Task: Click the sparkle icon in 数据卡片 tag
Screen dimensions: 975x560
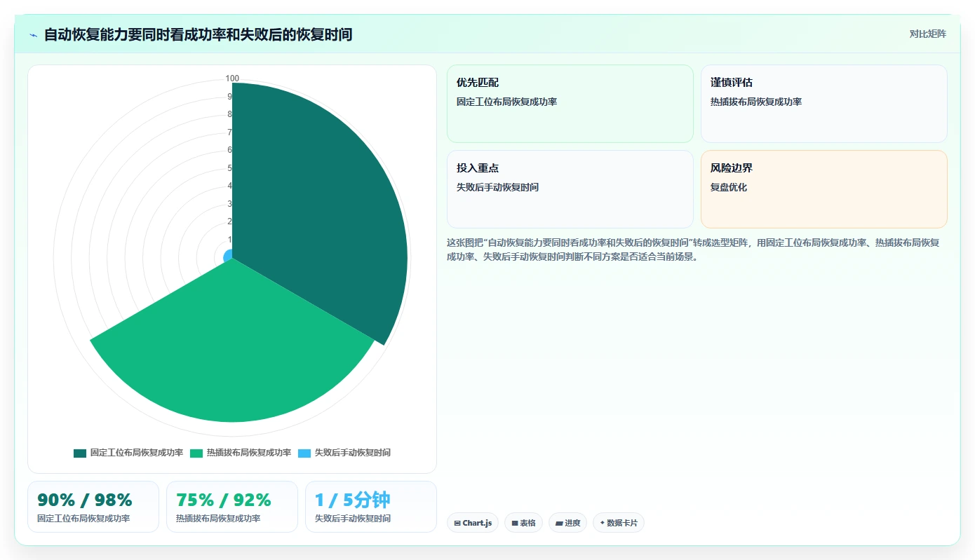Action: pos(603,523)
